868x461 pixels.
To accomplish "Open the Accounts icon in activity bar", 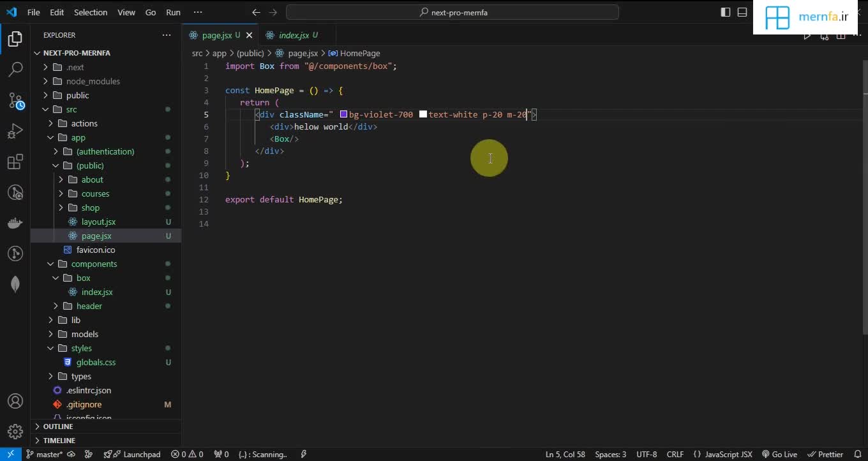I will [15, 401].
